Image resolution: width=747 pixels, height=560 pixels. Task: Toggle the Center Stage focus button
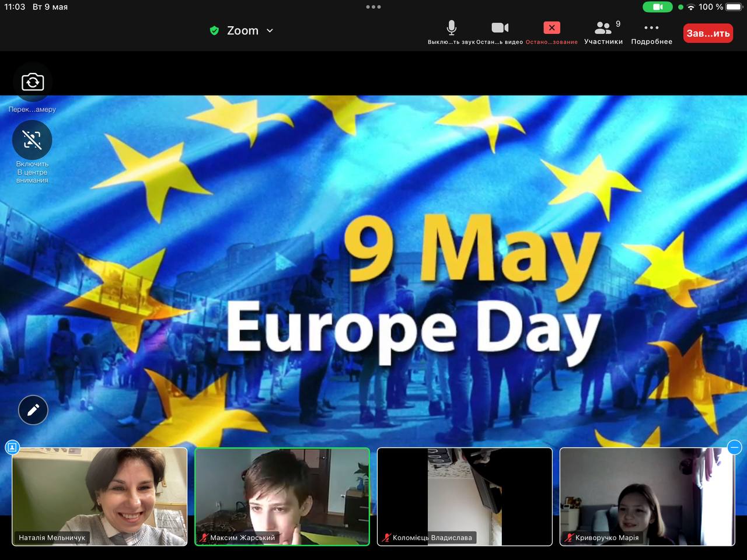[x=32, y=140]
